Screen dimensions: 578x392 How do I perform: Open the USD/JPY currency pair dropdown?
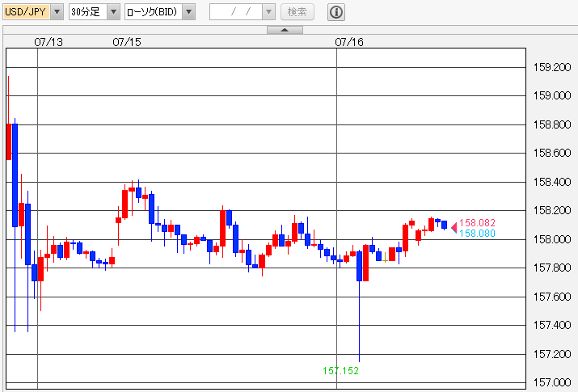tap(57, 12)
